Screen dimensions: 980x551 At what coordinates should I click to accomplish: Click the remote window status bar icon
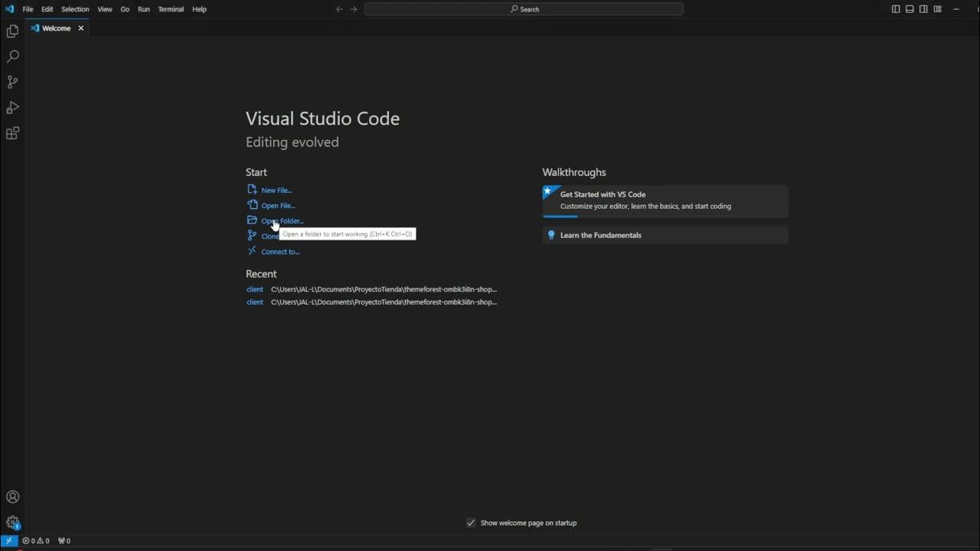click(8, 540)
